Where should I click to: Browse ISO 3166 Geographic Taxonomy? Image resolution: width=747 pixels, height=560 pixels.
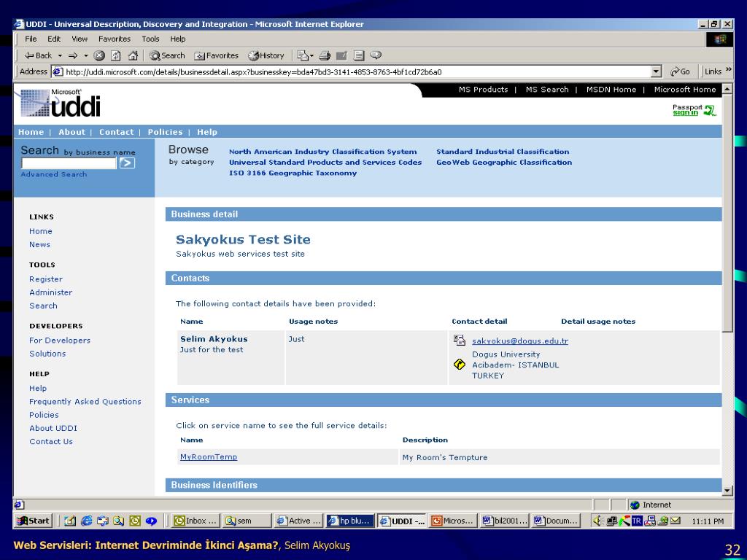point(293,174)
